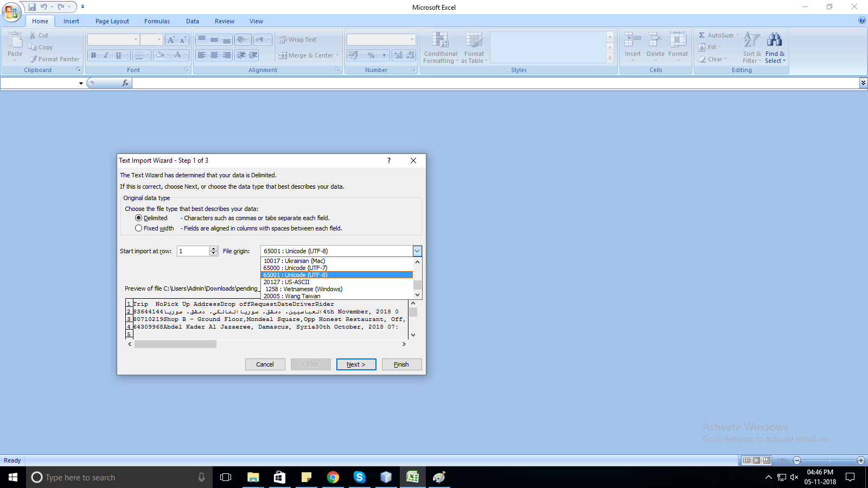Click the Save icon in quick access toolbar
Image resolution: width=868 pixels, height=488 pixels.
pyautogui.click(x=32, y=7)
